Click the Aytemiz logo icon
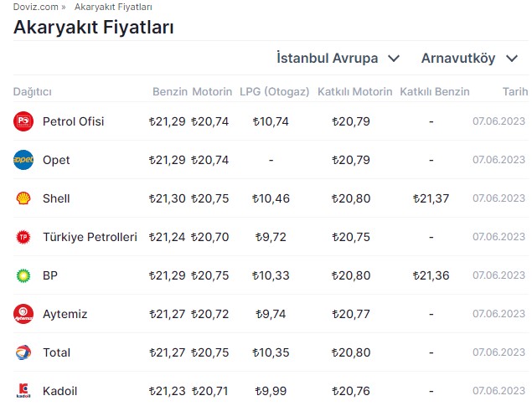Image resolution: width=532 pixels, height=406 pixels. [23, 314]
